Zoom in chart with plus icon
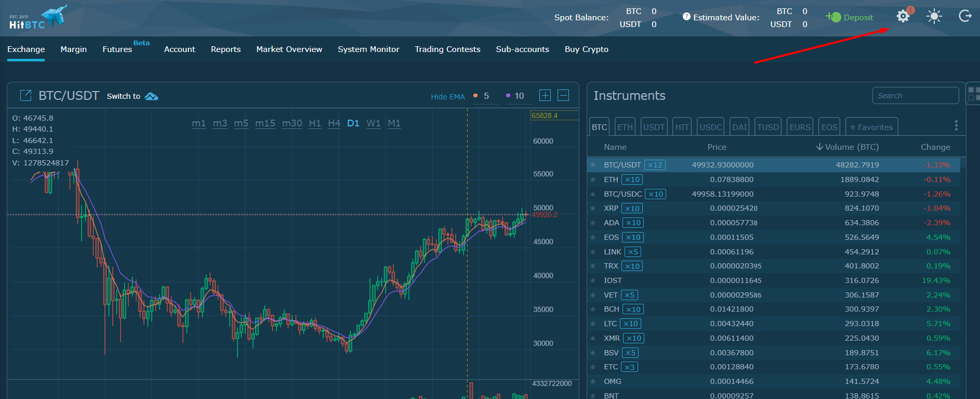The image size is (980, 399). click(x=545, y=95)
